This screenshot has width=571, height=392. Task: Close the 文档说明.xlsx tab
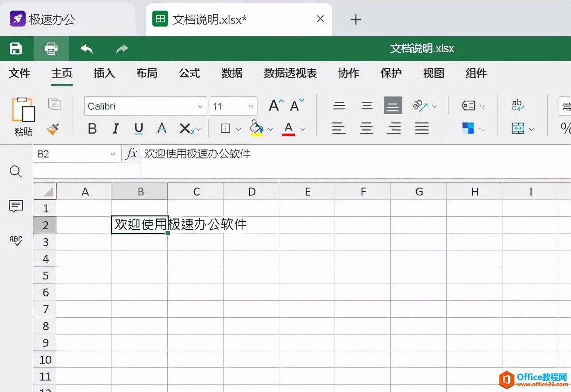coord(320,19)
